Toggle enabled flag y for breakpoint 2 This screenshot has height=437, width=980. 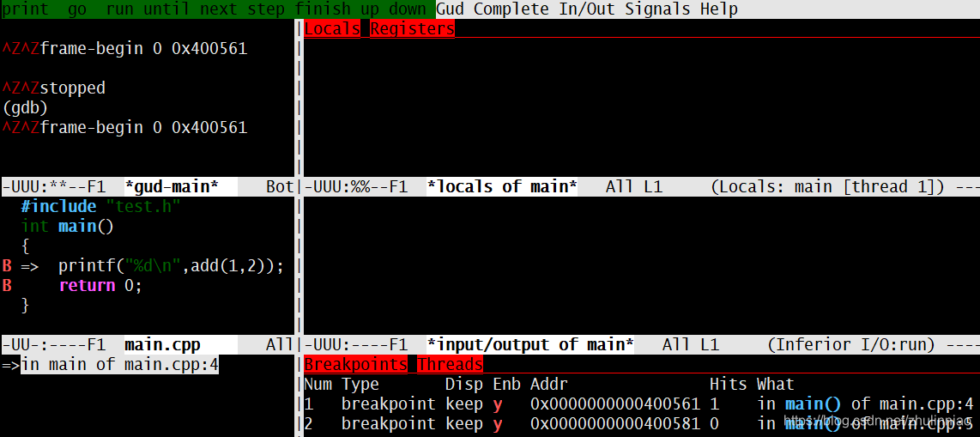pos(498,424)
